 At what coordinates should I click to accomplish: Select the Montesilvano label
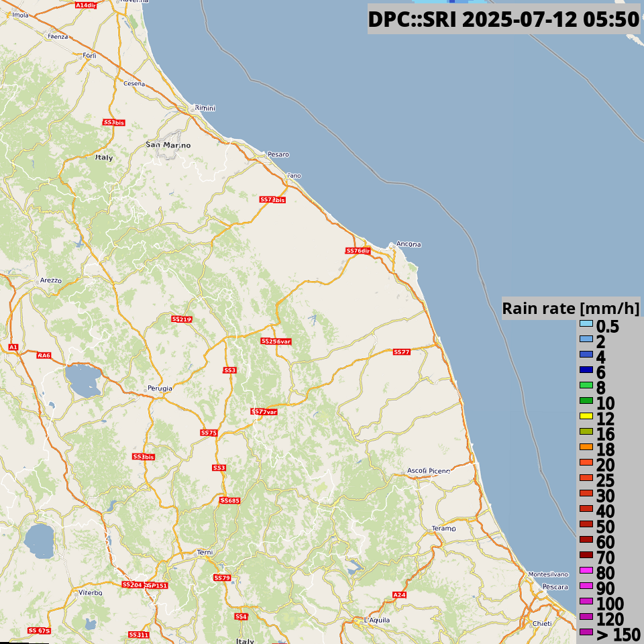pos(548,574)
